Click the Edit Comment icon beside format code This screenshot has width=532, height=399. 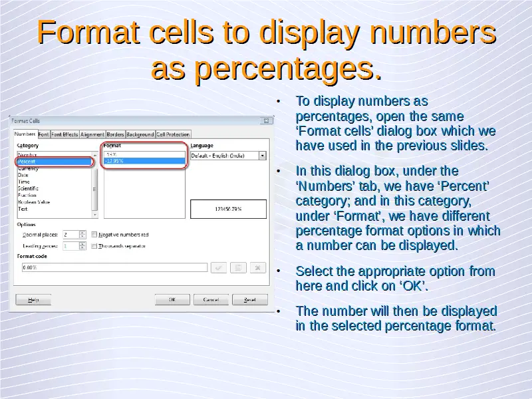pyautogui.click(x=238, y=267)
